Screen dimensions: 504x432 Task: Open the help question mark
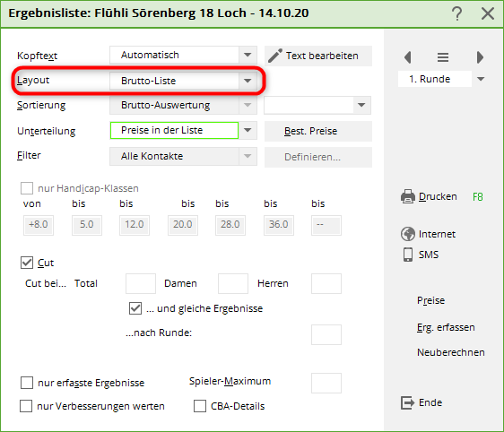[456, 13]
